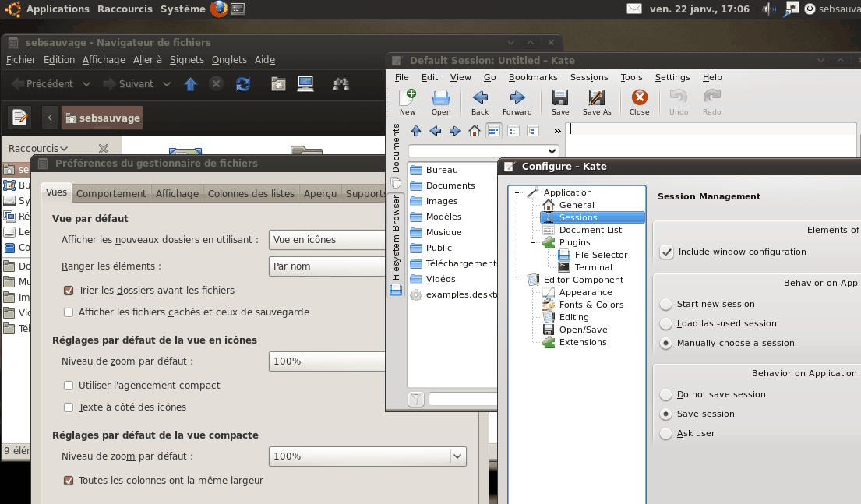
Task: Enable 'Texte à côté des icônes' checkbox
Action: pyautogui.click(x=69, y=407)
